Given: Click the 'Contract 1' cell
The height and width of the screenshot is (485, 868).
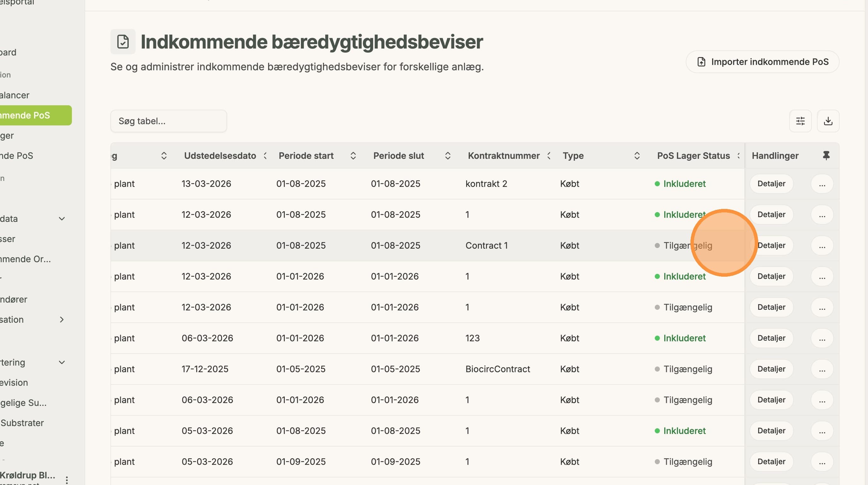Looking at the screenshot, I should pyautogui.click(x=486, y=246).
